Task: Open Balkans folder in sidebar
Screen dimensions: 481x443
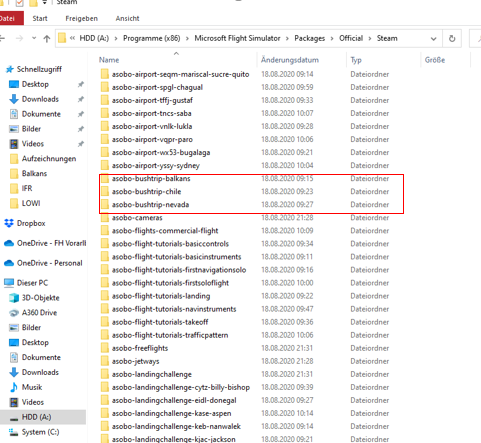Action: coord(34,174)
